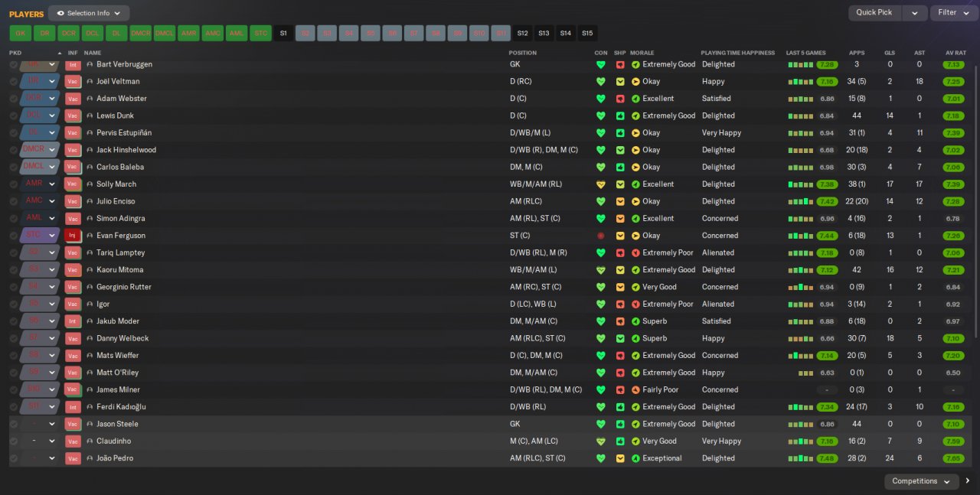Select the GK position slot tab
Screen dimensions: 980x495
click(21, 33)
